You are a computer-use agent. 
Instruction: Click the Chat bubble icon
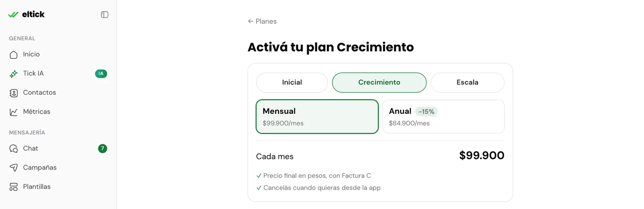pyautogui.click(x=14, y=149)
